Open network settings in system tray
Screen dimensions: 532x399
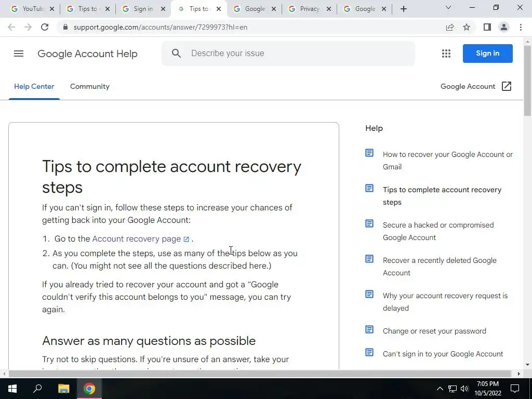tap(453, 389)
